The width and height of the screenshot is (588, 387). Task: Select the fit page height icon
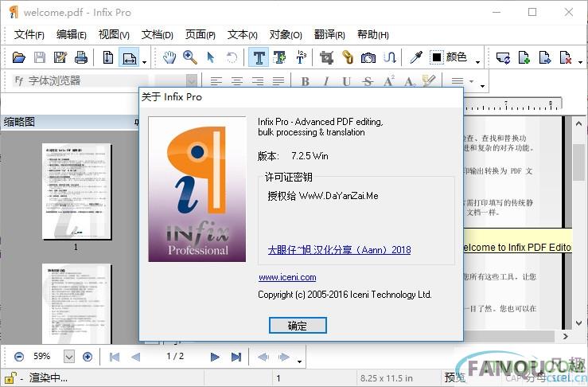click(108, 57)
